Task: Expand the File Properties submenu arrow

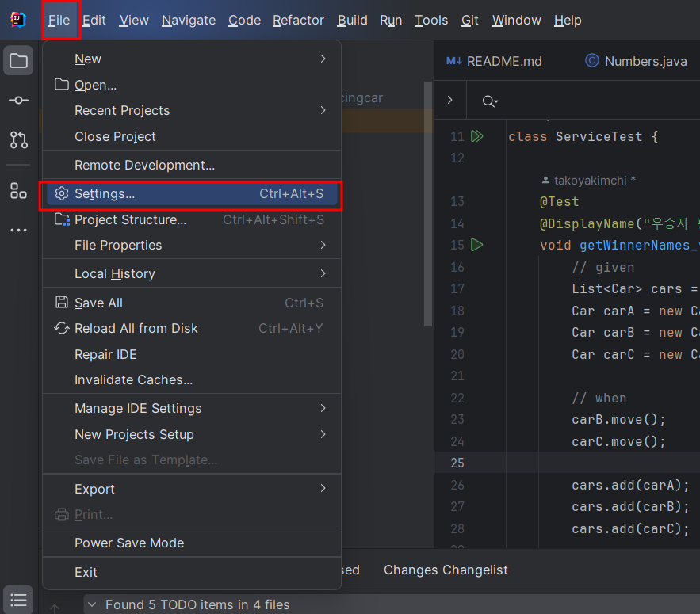Action: [323, 245]
